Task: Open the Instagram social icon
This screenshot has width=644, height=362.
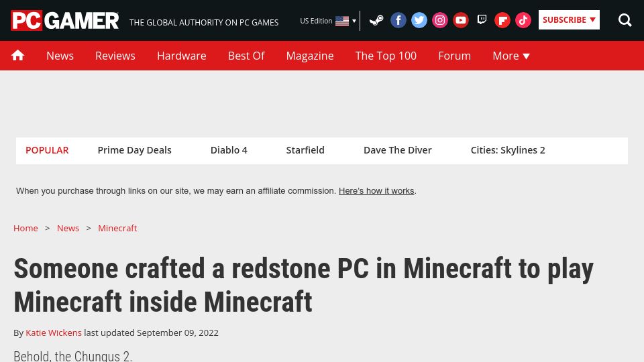Action: (440, 20)
